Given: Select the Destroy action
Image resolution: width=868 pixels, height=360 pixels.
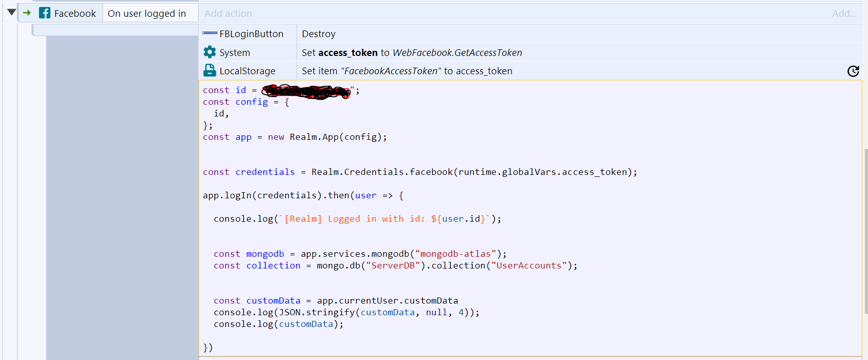Looking at the screenshot, I should 318,34.
